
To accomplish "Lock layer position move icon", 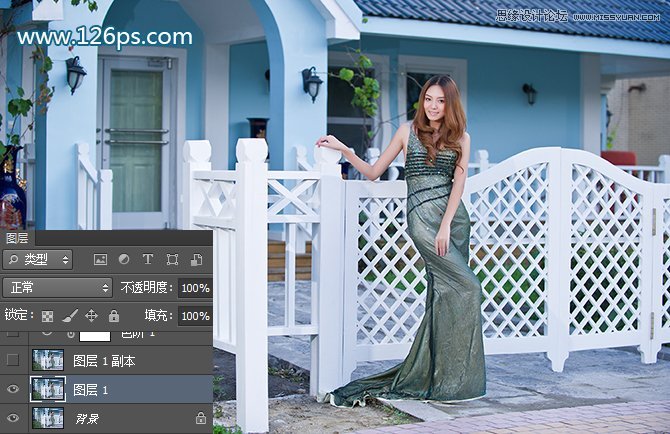I will [91, 316].
